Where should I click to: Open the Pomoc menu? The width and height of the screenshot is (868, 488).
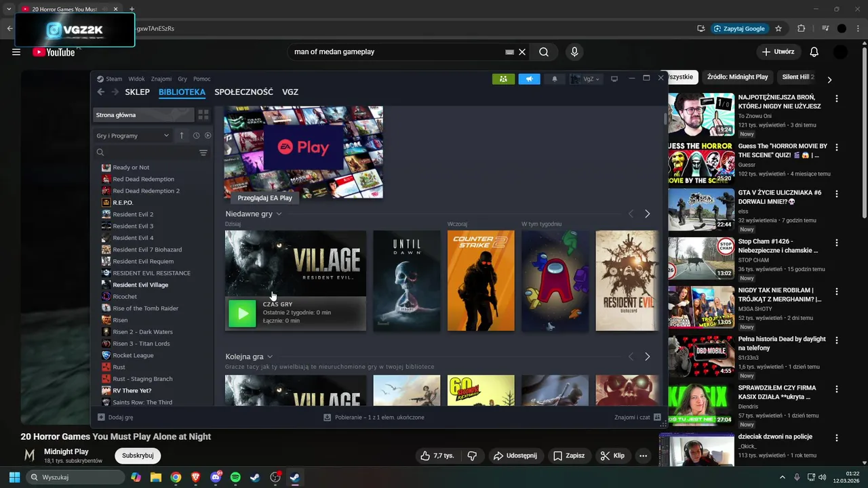coord(201,79)
